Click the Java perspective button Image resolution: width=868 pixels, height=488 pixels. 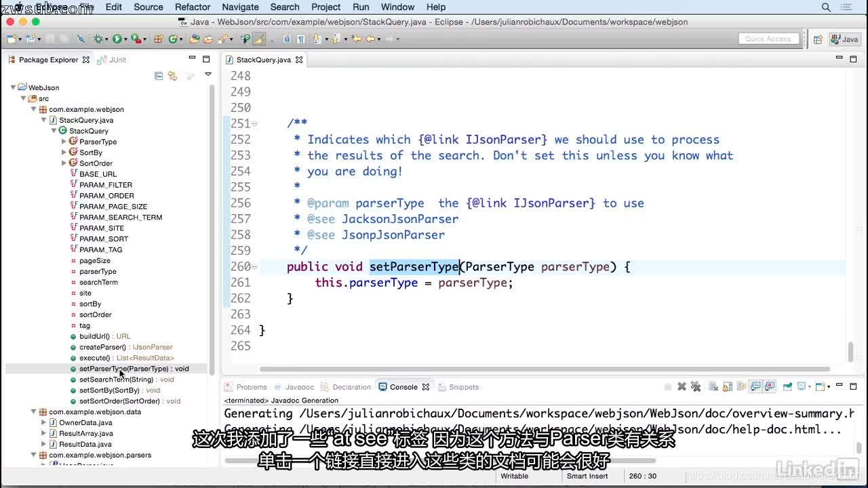pyautogui.click(x=845, y=39)
